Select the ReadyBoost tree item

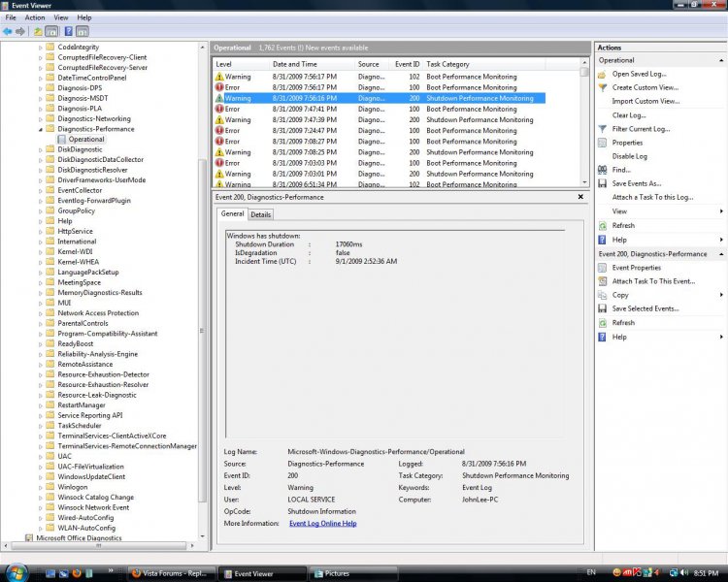[x=75, y=344]
